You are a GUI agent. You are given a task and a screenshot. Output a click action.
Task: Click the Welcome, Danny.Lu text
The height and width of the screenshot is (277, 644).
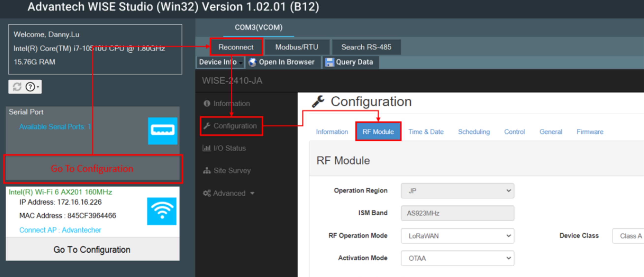click(x=46, y=34)
